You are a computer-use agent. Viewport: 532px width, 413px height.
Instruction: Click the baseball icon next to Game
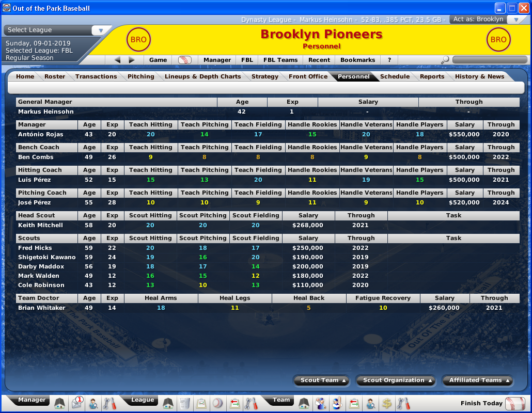[184, 60]
